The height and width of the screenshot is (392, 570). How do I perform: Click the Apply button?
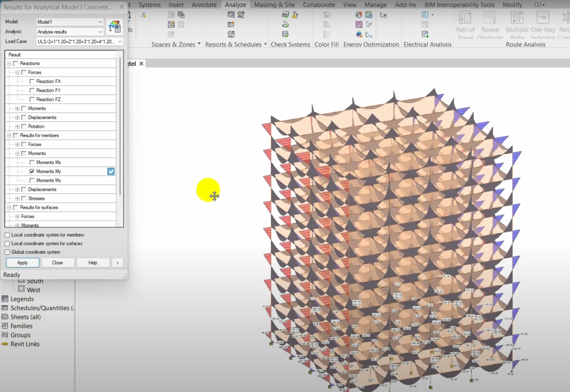pyautogui.click(x=22, y=263)
